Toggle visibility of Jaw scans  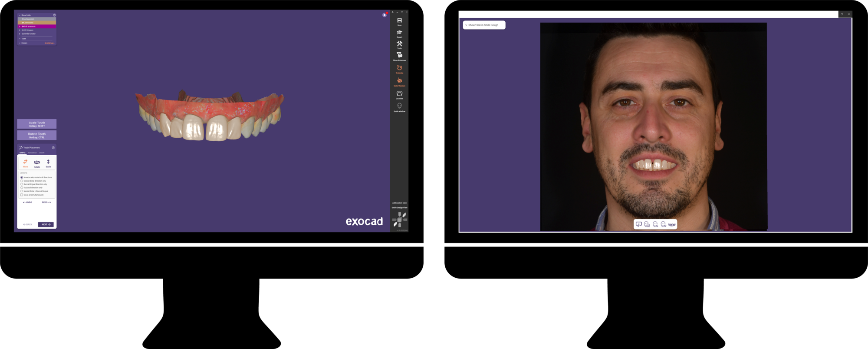(x=23, y=23)
